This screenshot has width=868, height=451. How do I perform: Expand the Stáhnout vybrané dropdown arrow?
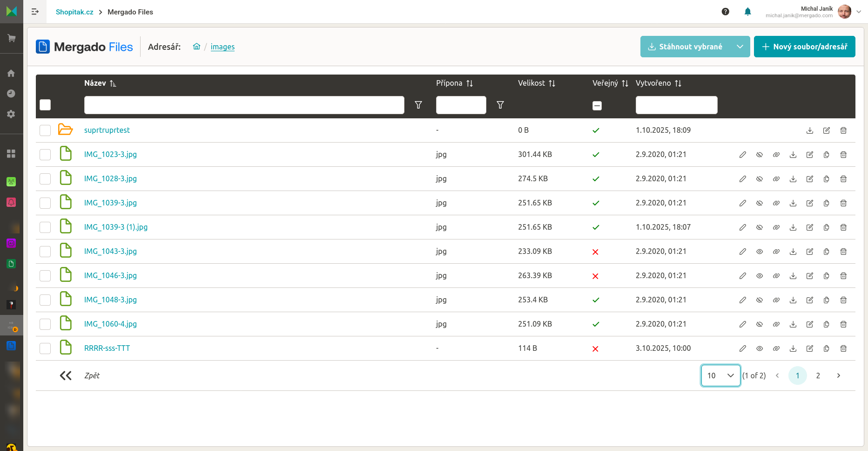740,47
